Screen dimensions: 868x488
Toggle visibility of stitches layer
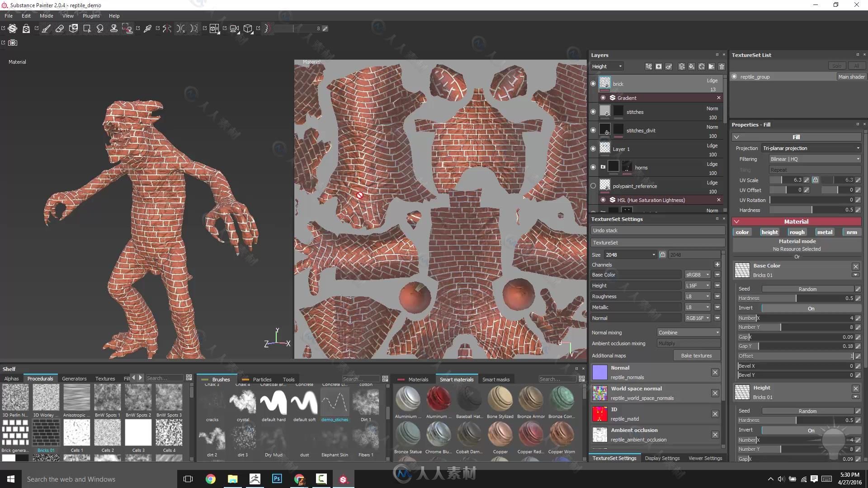[x=594, y=112]
